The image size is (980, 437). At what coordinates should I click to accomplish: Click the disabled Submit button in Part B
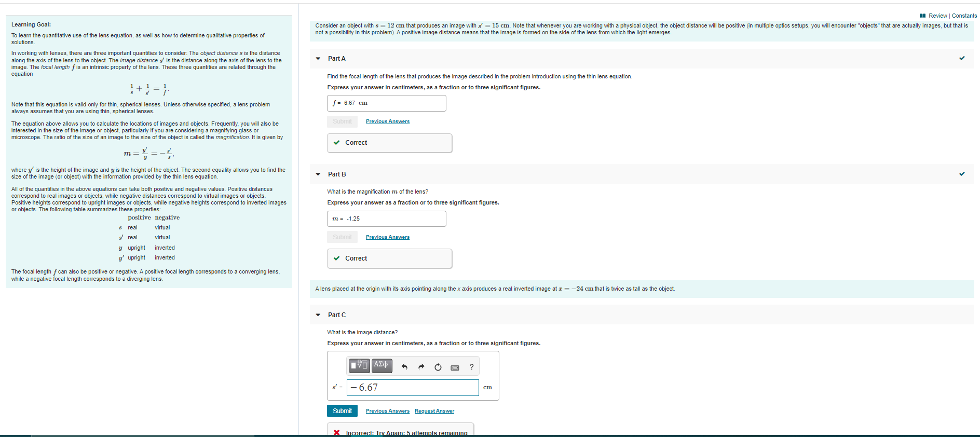tap(342, 237)
